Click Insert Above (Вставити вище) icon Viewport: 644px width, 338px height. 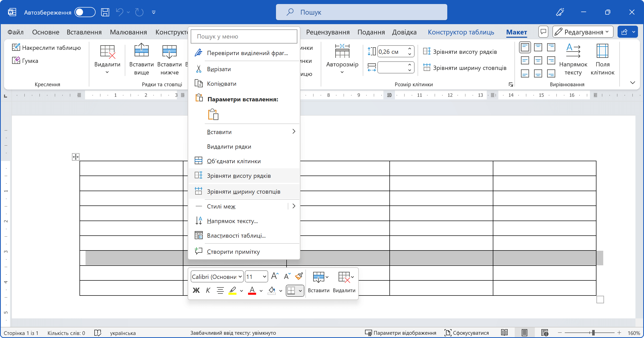pyautogui.click(x=141, y=51)
